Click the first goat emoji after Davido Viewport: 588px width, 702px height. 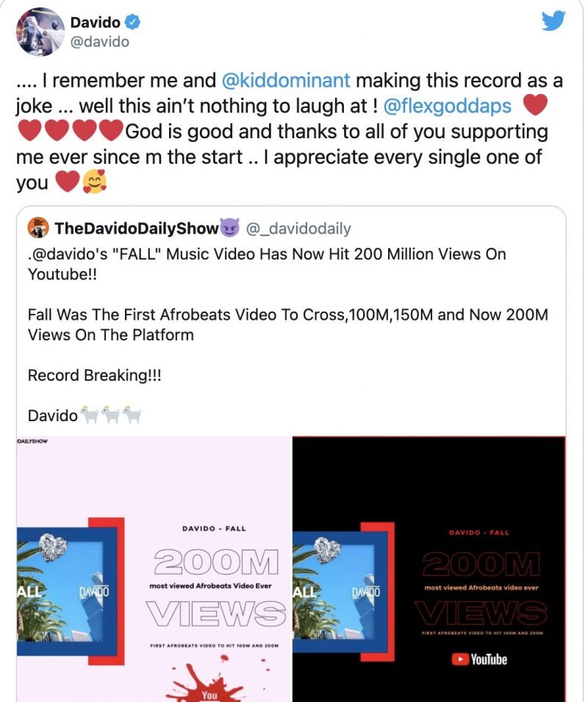pos(89,415)
